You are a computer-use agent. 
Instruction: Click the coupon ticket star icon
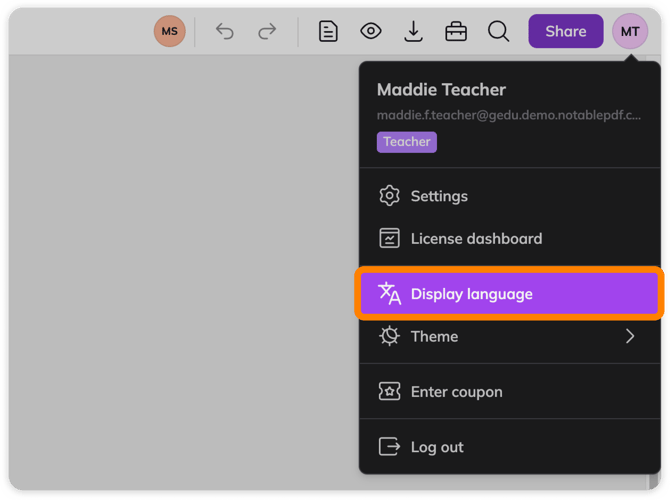point(389,391)
